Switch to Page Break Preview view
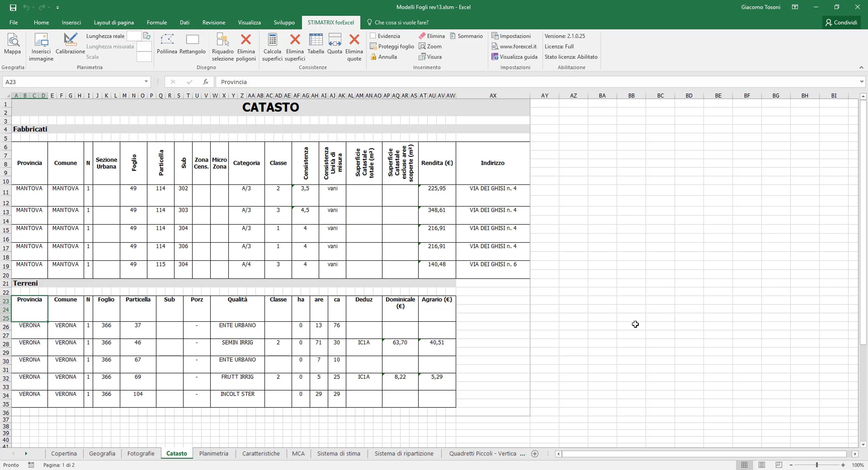 pos(779,465)
